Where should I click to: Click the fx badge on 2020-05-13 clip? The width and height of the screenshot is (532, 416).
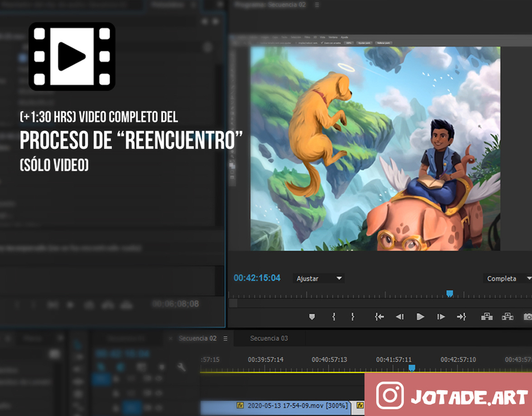click(x=240, y=405)
